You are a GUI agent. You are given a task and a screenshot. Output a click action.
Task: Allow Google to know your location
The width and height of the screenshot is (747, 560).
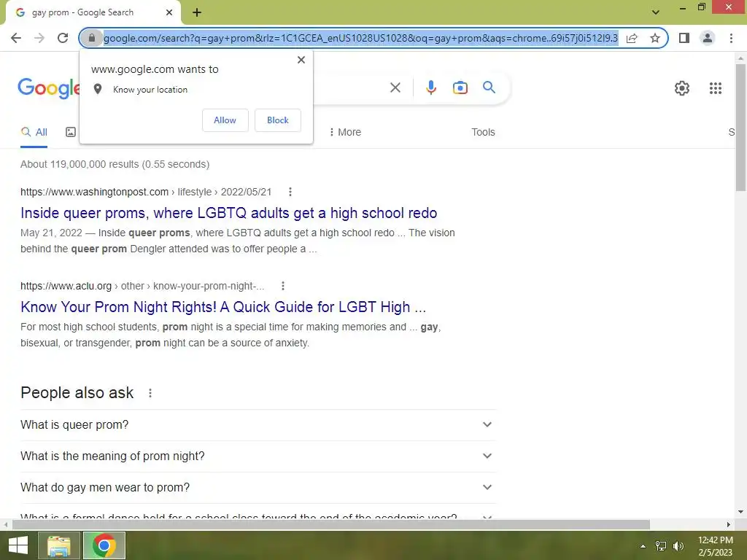coord(225,120)
